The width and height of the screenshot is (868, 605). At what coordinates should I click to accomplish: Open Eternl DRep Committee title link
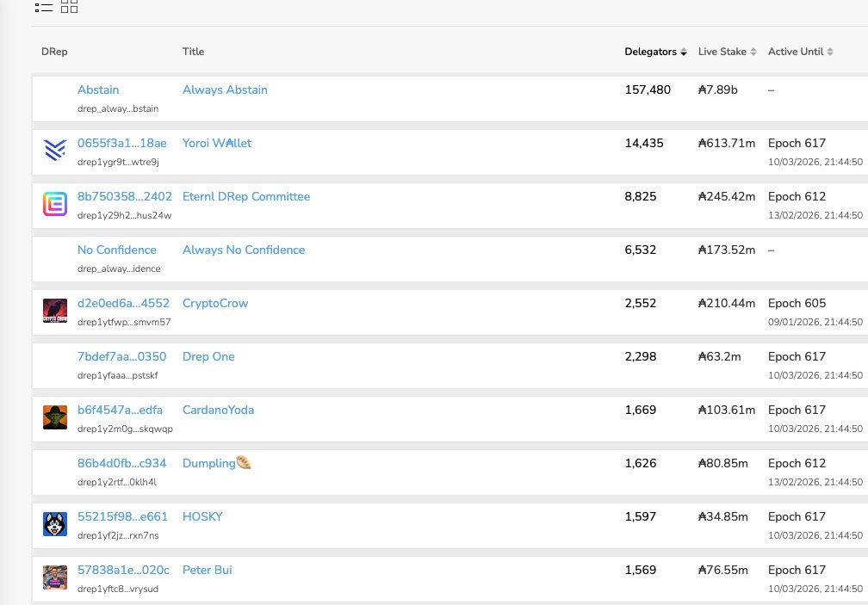(x=246, y=196)
